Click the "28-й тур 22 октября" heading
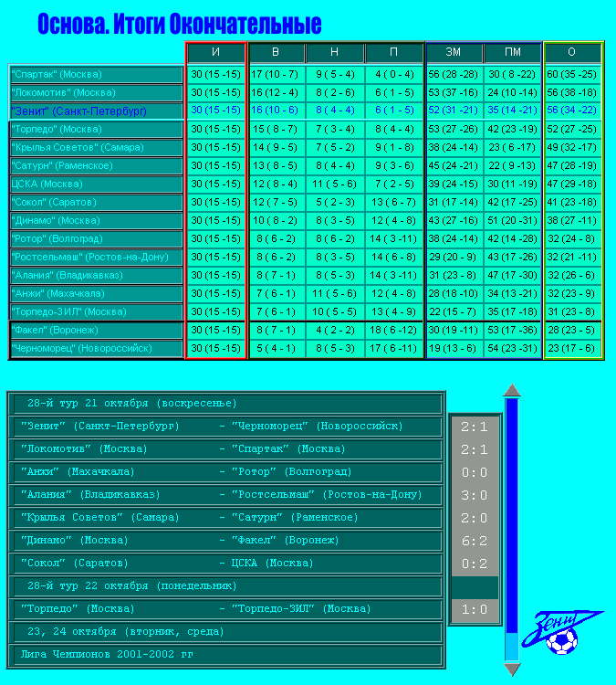The width and height of the screenshot is (616, 685). [x=226, y=585]
